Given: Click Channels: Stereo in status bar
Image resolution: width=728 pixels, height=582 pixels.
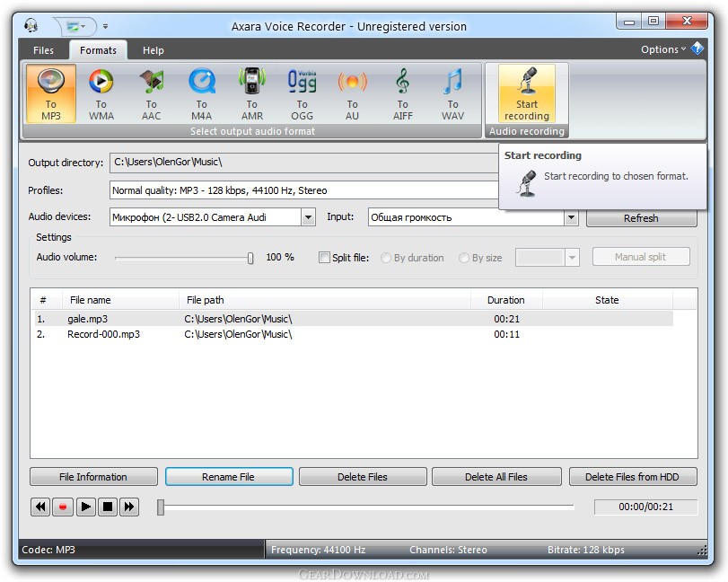Looking at the screenshot, I should click(x=448, y=550).
